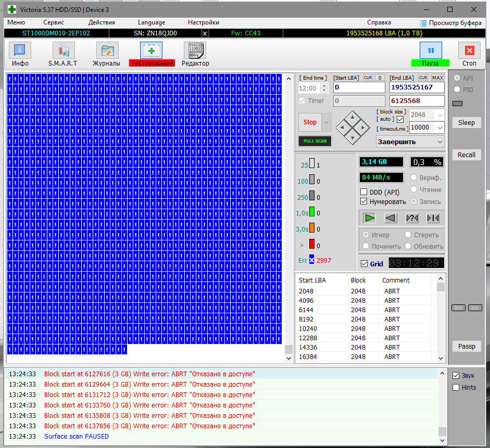Image resolution: width=490 pixels, height=448 pixels.
Task: Click the Victoria green cross app icon
Action: (12, 9)
